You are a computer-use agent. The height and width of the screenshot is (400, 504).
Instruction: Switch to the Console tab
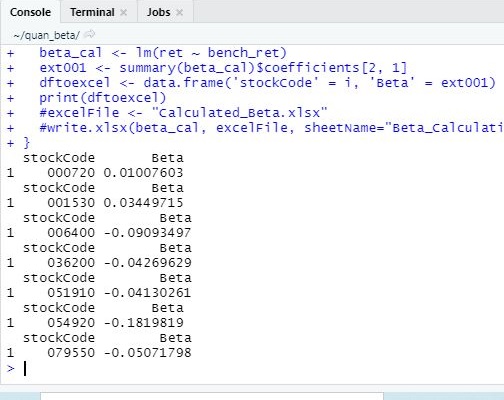(30, 12)
